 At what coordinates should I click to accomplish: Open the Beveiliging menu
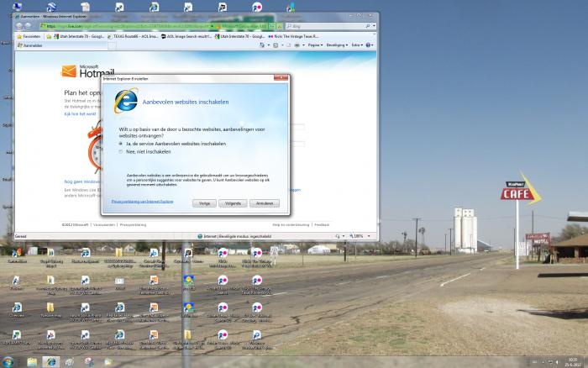337,45
